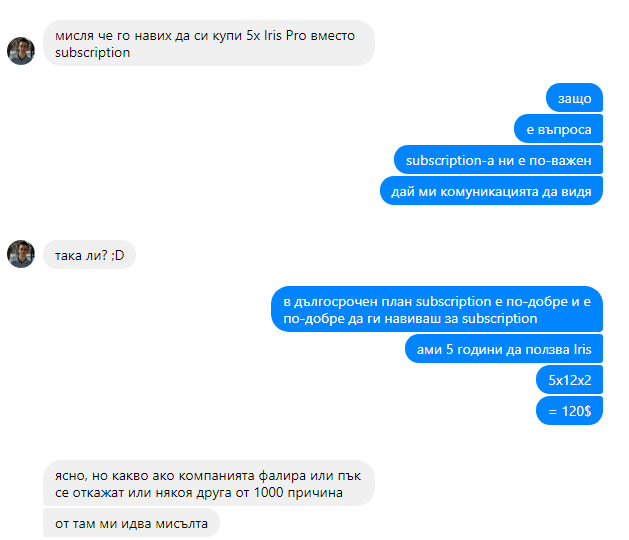
Task: Click 'Iris Pro' text in the first message
Action: (285, 35)
